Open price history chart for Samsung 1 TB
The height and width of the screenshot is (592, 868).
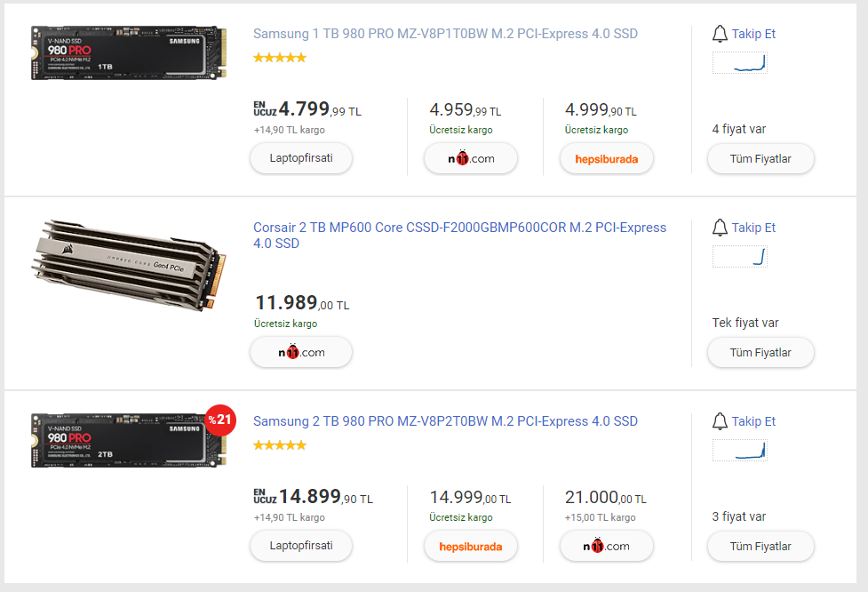[x=739, y=63]
